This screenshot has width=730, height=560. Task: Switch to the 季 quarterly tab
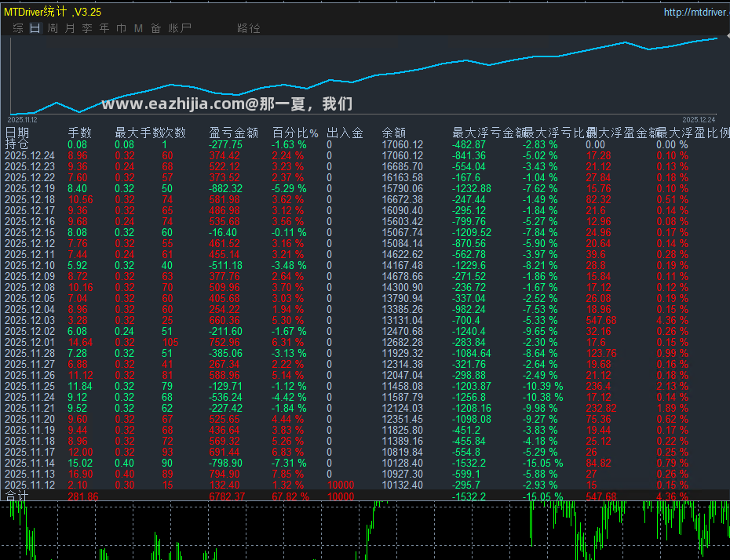(x=87, y=28)
